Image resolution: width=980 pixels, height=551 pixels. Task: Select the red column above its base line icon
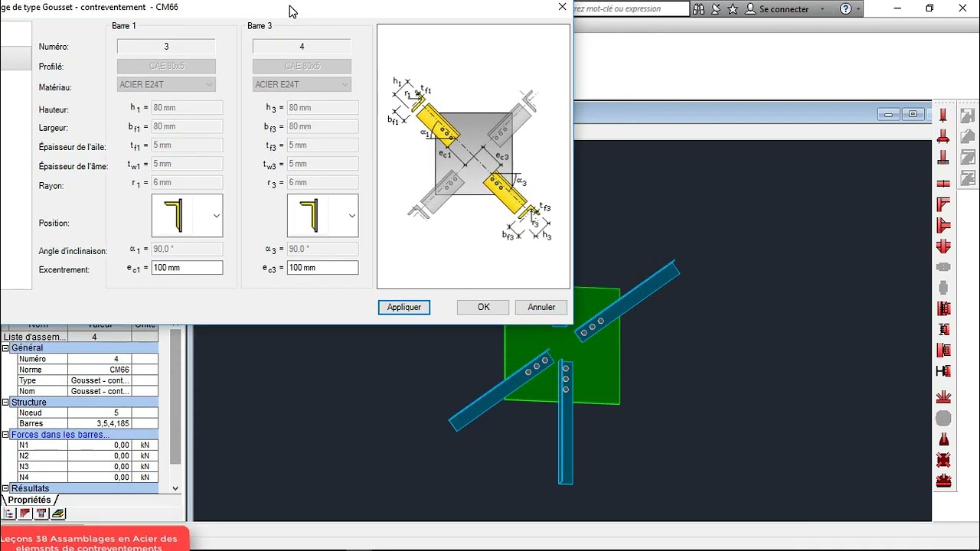click(943, 116)
